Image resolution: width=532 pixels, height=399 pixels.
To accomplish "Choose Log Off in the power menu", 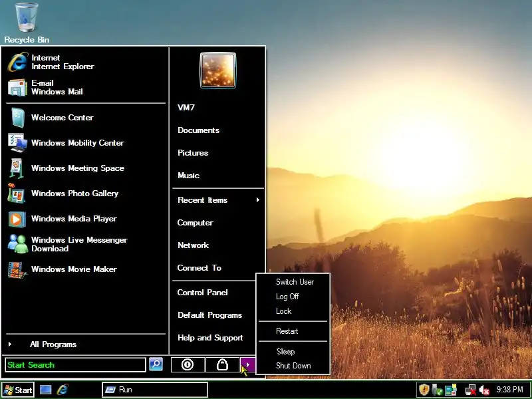I will click(x=287, y=297).
